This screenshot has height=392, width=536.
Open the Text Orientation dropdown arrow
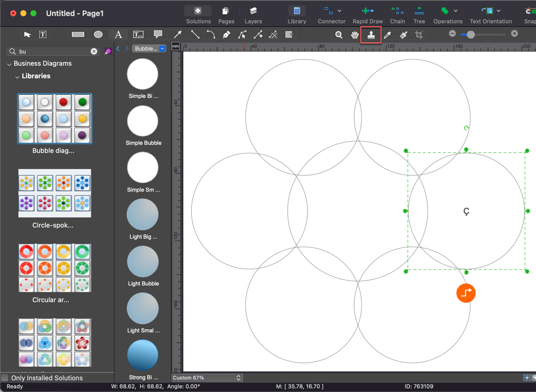(x=499, y=11)
